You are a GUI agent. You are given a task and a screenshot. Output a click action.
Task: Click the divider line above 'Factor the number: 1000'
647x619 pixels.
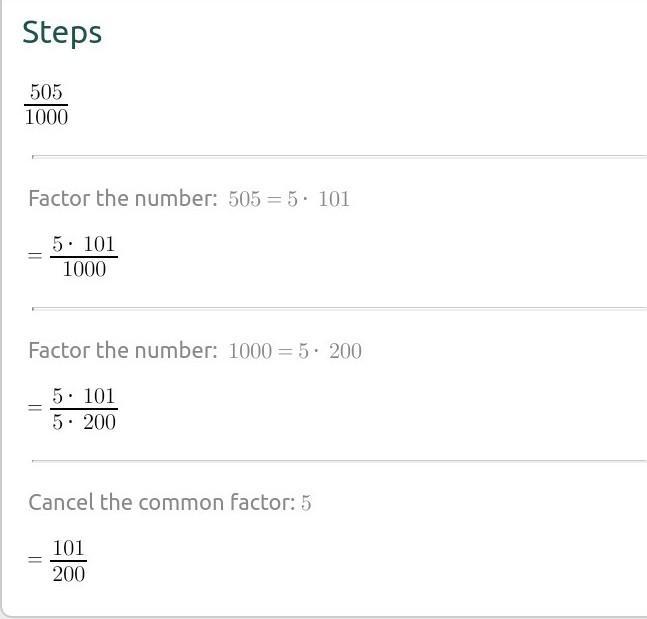(x=340, y=308)
